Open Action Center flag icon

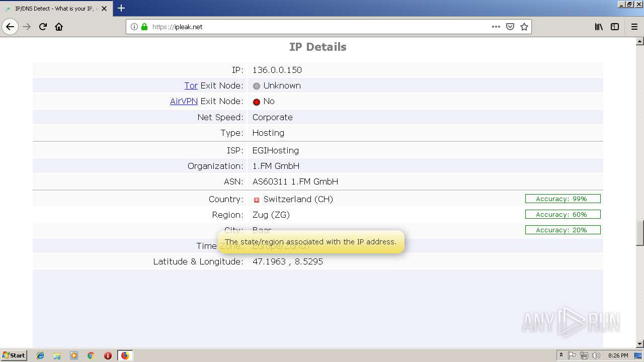(573, 355)
